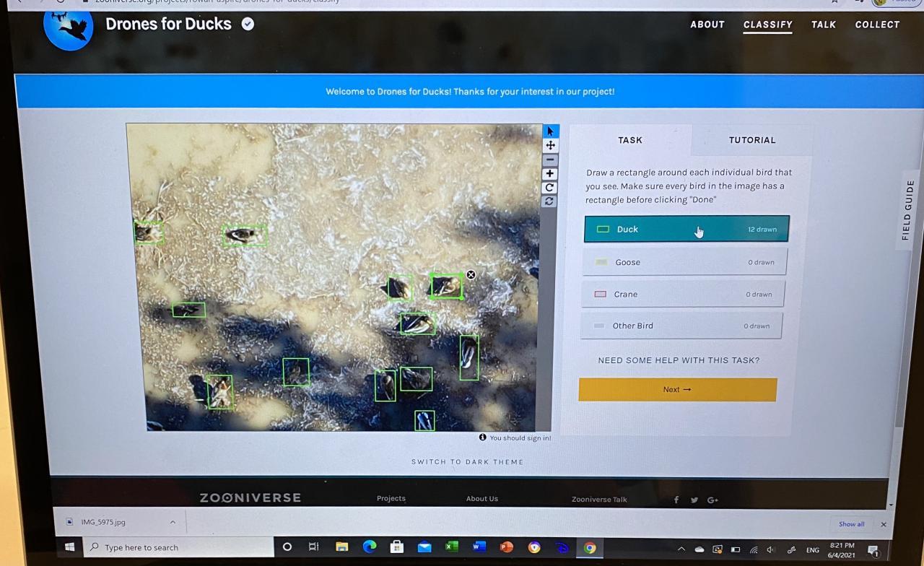This screenshot has height=566, width=924.
Task: Switch to the Task tab
Action: coord(630,140)
